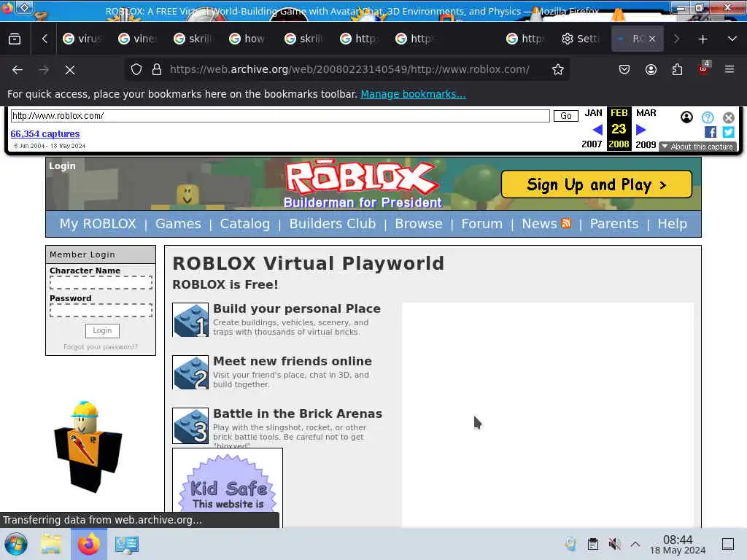Image resolution: width=747 pixels, height=560 pixels.
Task: Select JAN month in Wayback toolbar
Action: 594,113
